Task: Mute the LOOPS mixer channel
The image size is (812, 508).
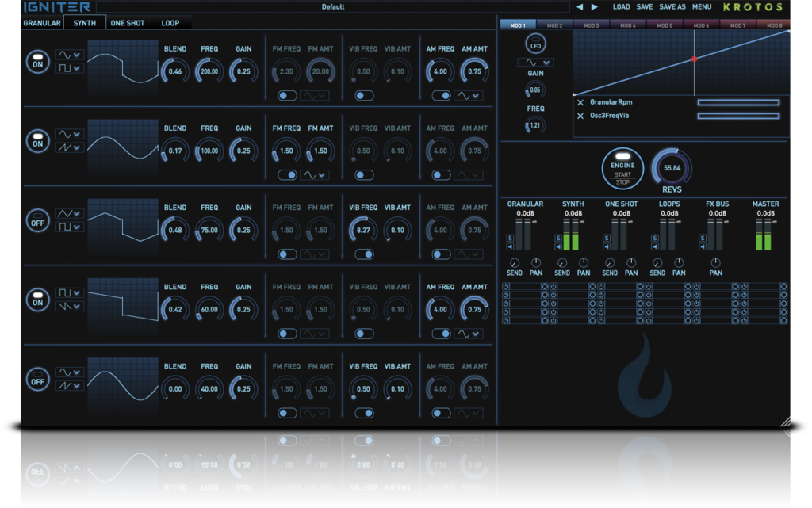Action: click(654, 246)
